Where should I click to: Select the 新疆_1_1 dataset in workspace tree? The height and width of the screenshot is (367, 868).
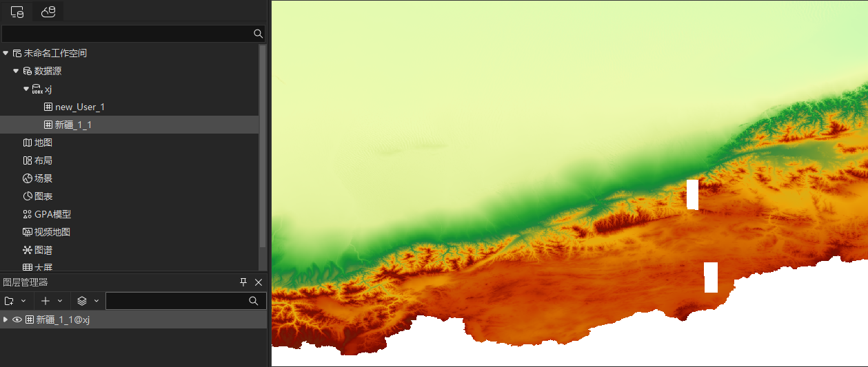[x=130, y=125]
